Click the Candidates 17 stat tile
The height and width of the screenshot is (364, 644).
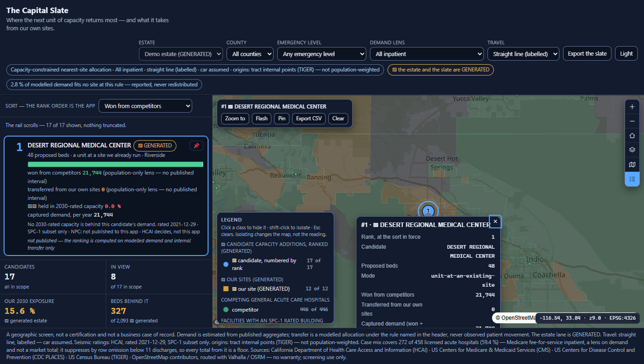pos(53,277)
